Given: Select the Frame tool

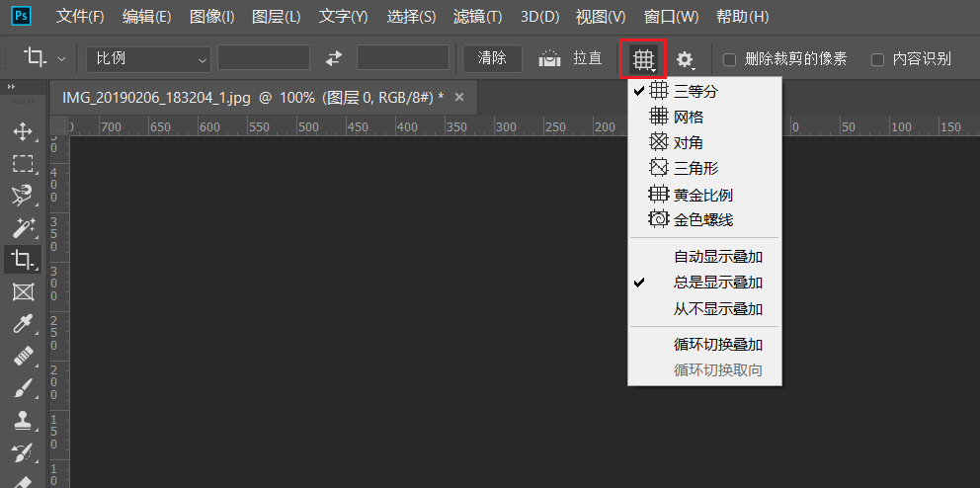Looking at the screenshot, I should pos(23,291).
